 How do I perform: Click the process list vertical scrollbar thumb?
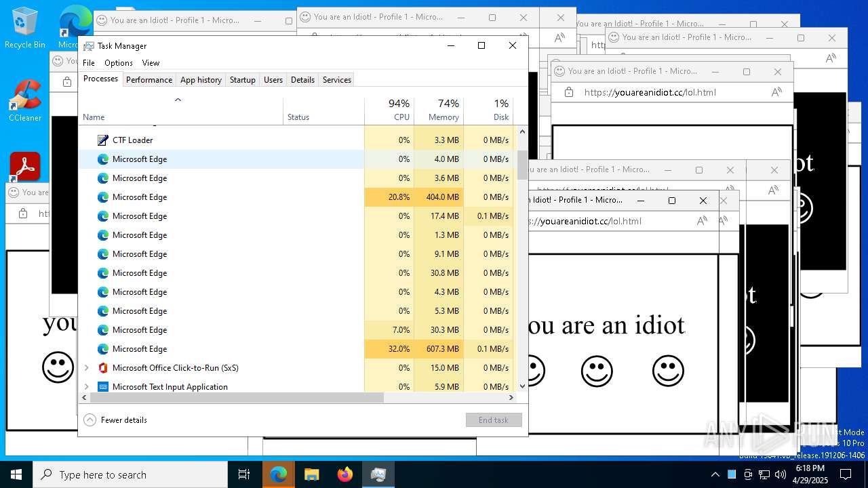pos(522,165)
